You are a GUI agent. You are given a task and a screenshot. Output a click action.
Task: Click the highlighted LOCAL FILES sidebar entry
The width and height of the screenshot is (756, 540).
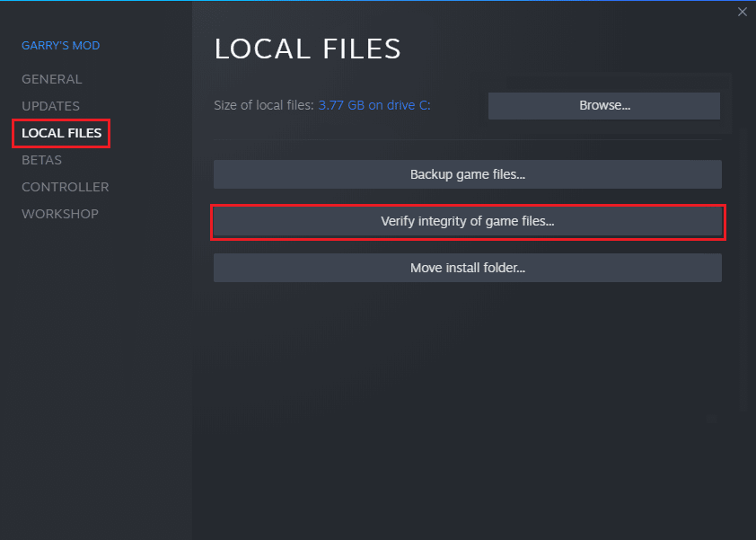click(x=60, y=133)
